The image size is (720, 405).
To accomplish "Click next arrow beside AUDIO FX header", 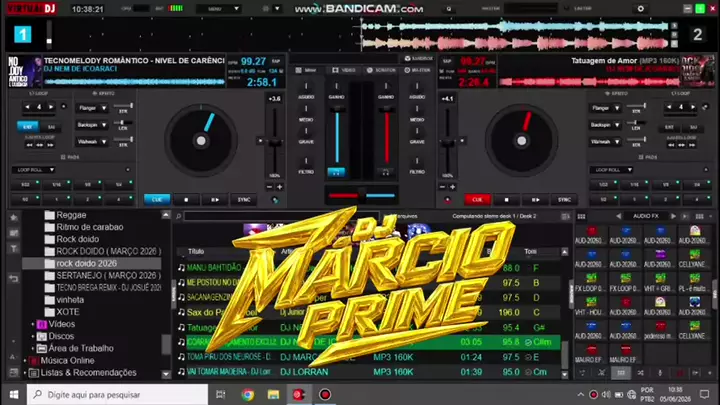I will [x=673, y=216].
